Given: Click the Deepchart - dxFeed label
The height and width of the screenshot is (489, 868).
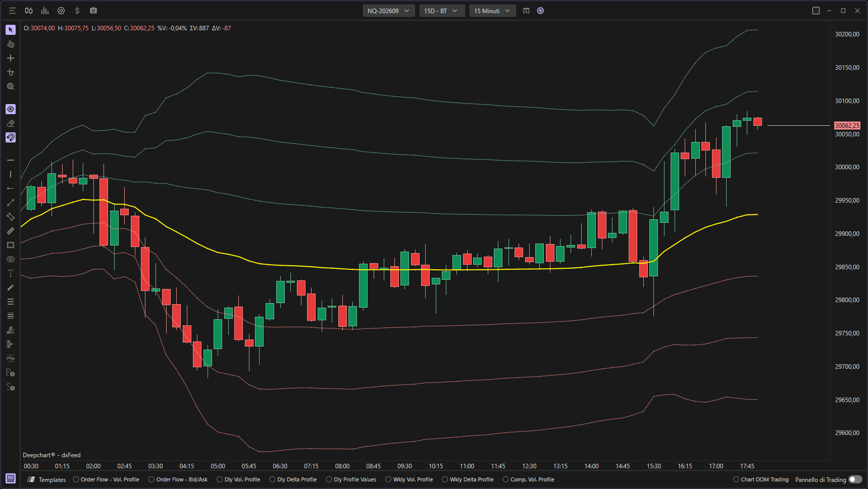Looking at the screenshot, I should point(52,455).
